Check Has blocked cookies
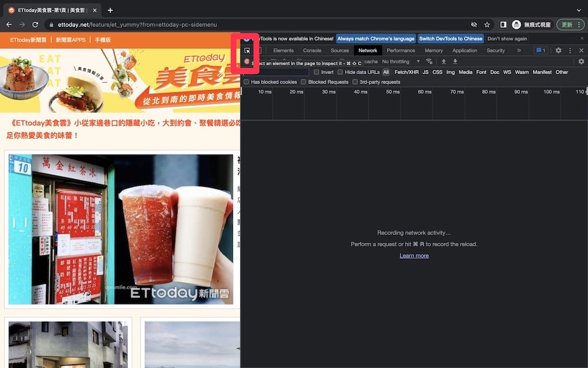 (246, 82)
